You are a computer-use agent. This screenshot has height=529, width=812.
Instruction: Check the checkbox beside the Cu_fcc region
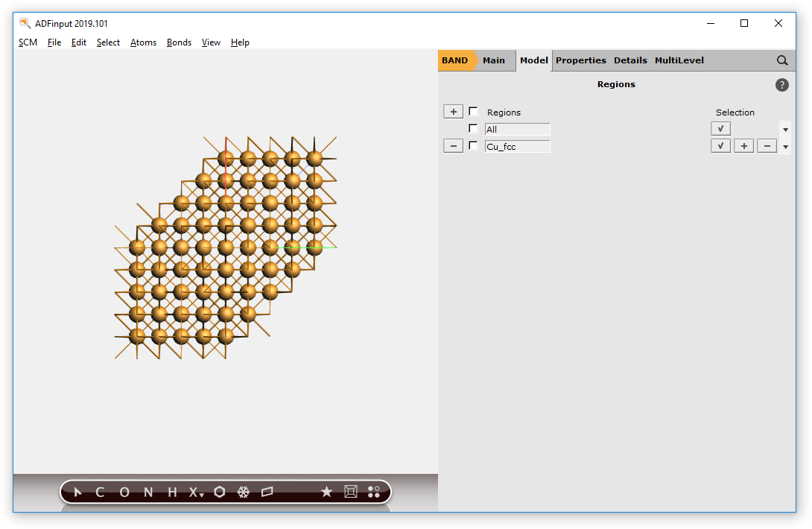point(473,146)
